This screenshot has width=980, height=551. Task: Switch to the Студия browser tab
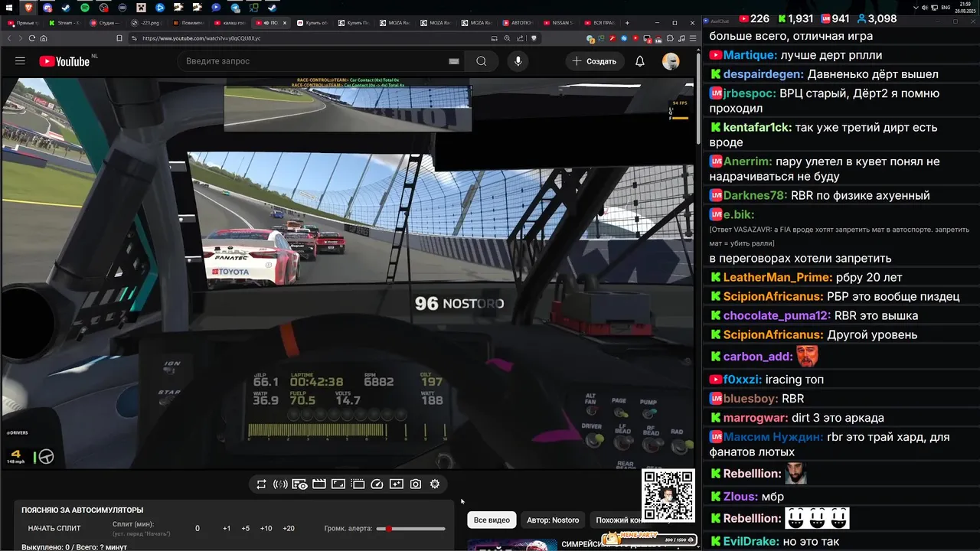(x=106, y=23)
